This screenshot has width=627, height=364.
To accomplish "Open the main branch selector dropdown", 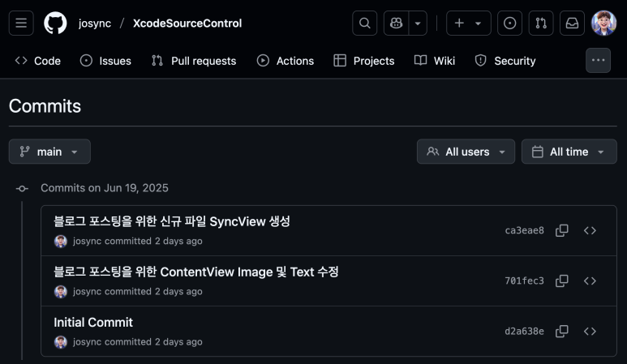I will [x=49, y=152].
